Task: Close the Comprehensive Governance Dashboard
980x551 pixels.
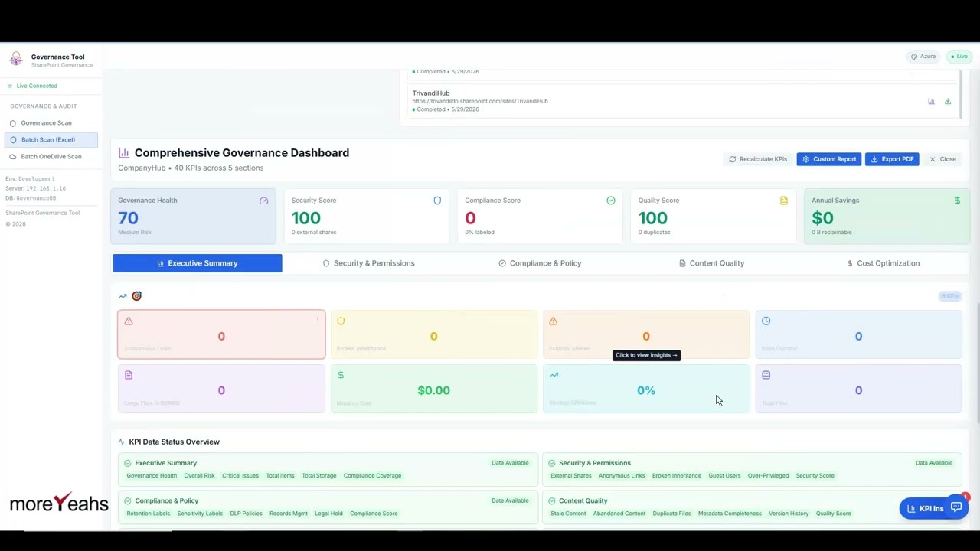Action: point(942,159)
